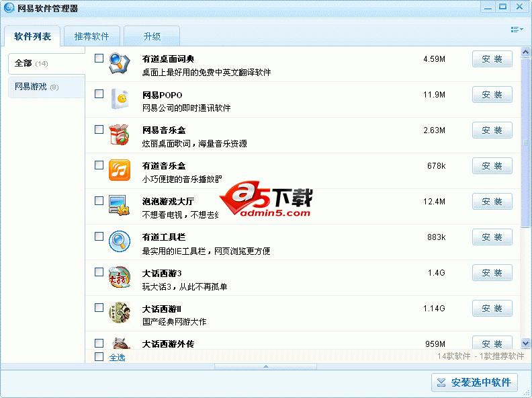Screen dimensions: 532x398
Task: Minimize the 网易软件管理器 window
Action: (x=488, y=7)
